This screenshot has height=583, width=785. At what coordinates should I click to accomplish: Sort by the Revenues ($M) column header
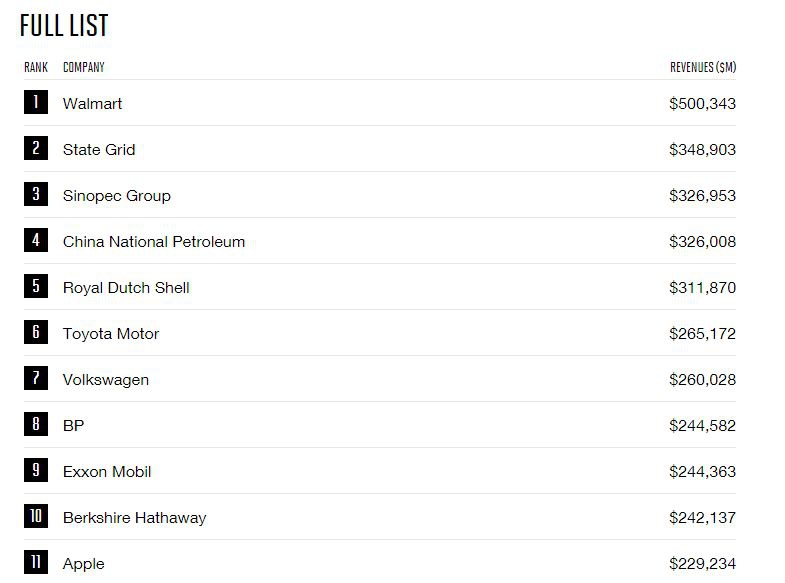click(x=702, y=68)
